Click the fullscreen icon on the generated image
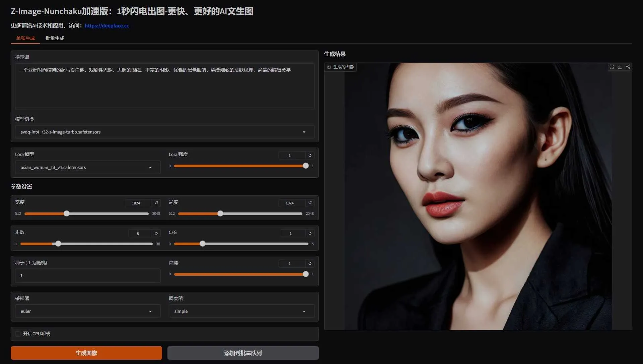This screenshot has height=364, width=643. click(x=612, y=67)
